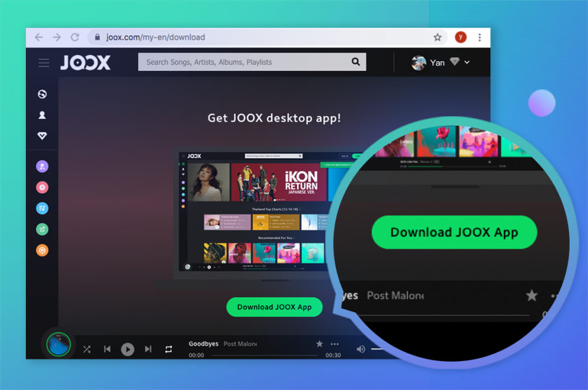
Task: Click the volume icon in the player bar
Action: pyautogui.click(x=361, y=349)
